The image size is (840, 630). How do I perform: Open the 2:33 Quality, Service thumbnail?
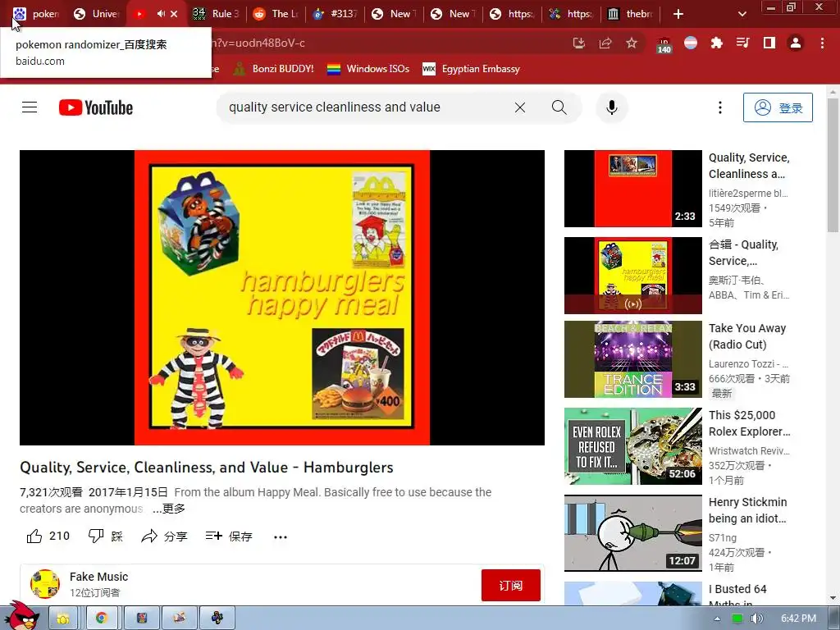point(632,189)
